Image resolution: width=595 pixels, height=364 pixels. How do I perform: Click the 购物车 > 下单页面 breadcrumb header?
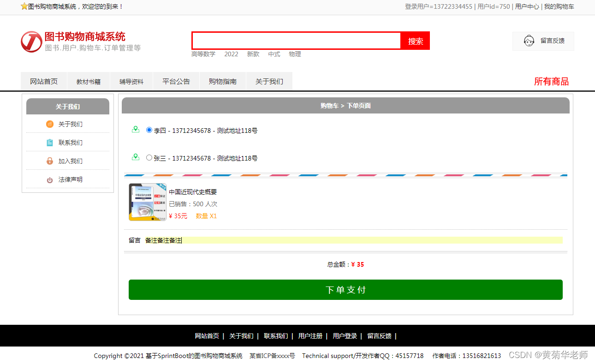click(x=345, y=106)
